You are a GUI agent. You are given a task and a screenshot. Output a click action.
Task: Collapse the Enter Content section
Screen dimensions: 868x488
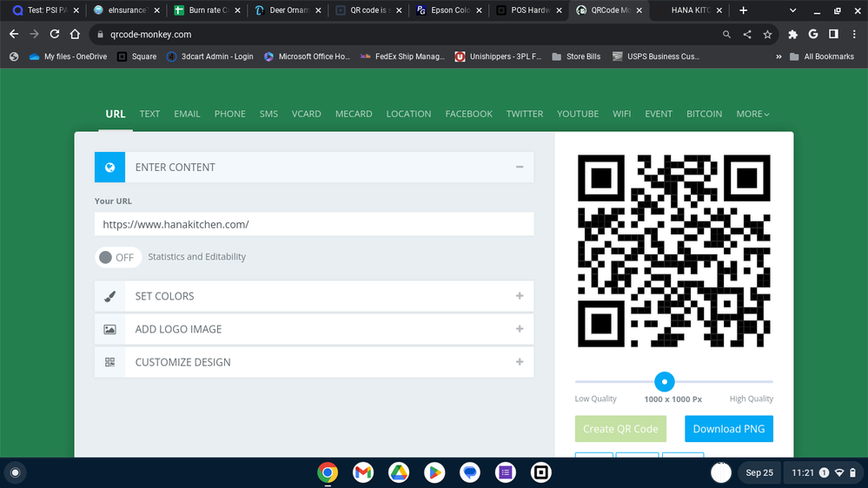(520, 167)
